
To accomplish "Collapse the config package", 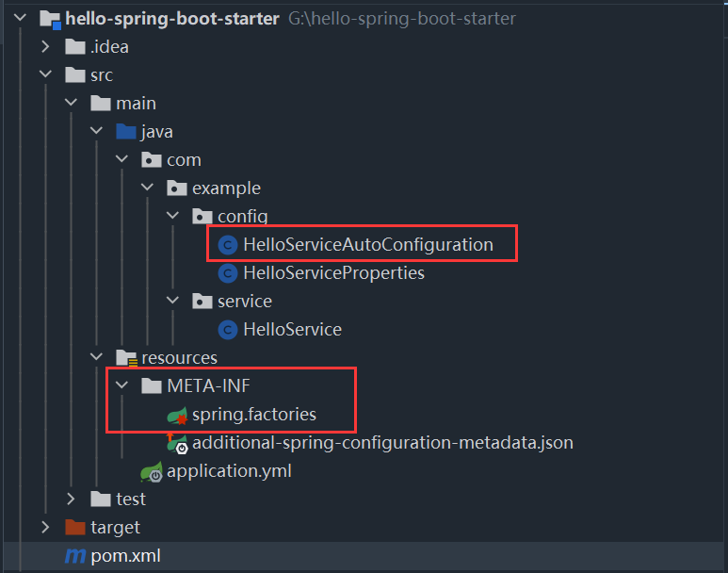I will pos(172,217).
